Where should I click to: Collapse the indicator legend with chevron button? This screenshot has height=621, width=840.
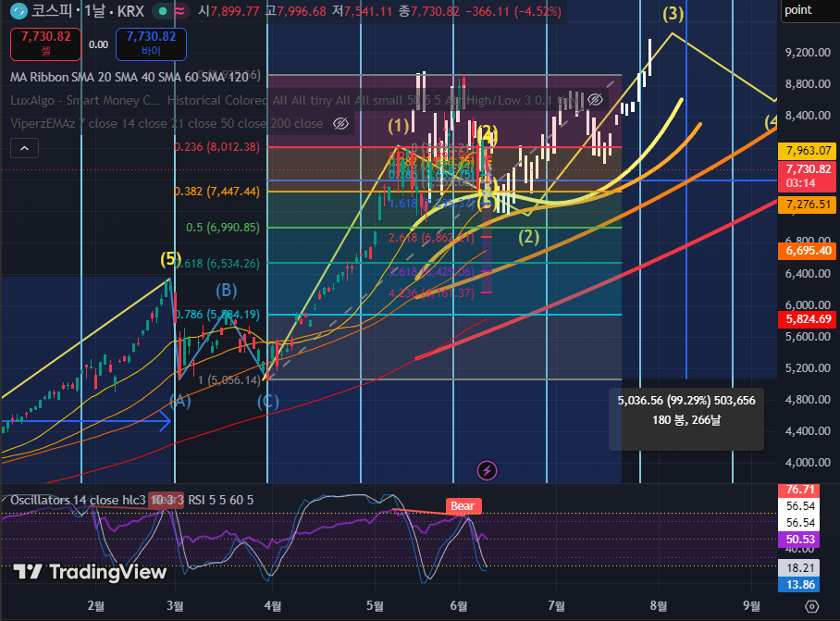pos(25,148)
